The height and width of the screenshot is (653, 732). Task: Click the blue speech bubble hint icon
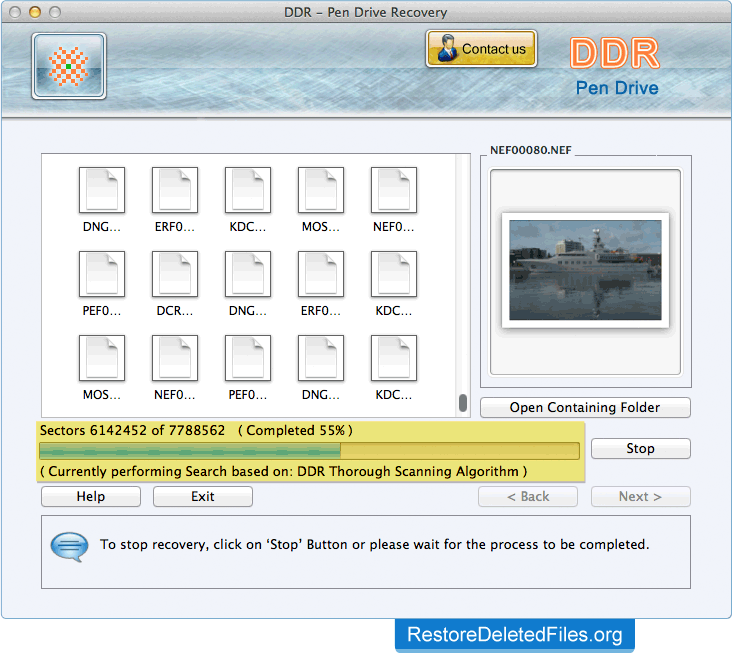(x=70, y=547)
